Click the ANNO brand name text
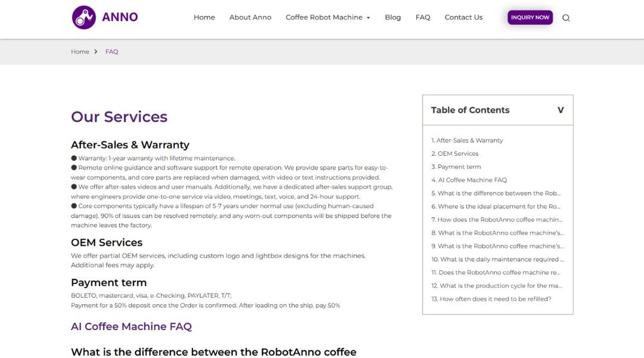 pos(120,17)
